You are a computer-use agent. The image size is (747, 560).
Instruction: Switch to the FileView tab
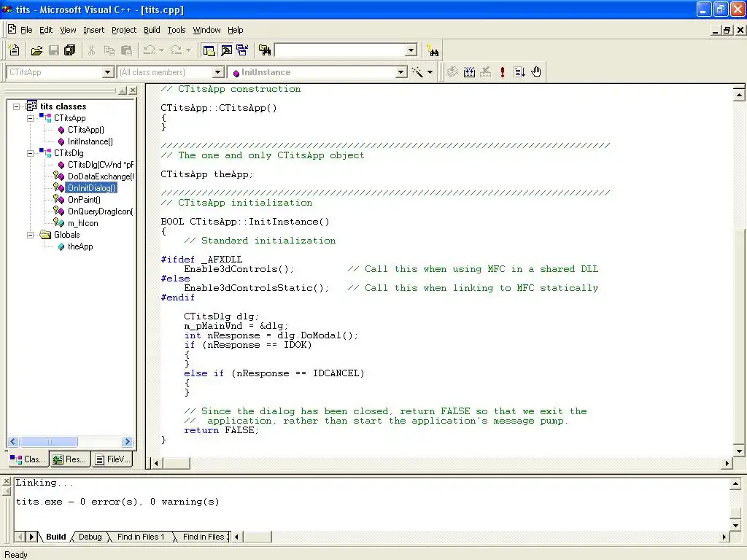point(112,459)
